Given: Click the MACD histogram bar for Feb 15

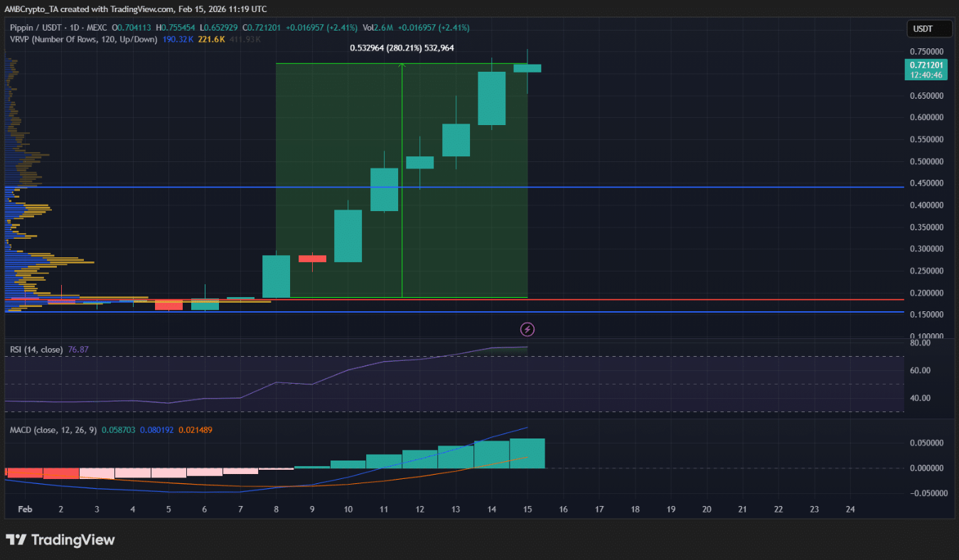Looking at the screenshot, I should [527, 453].
